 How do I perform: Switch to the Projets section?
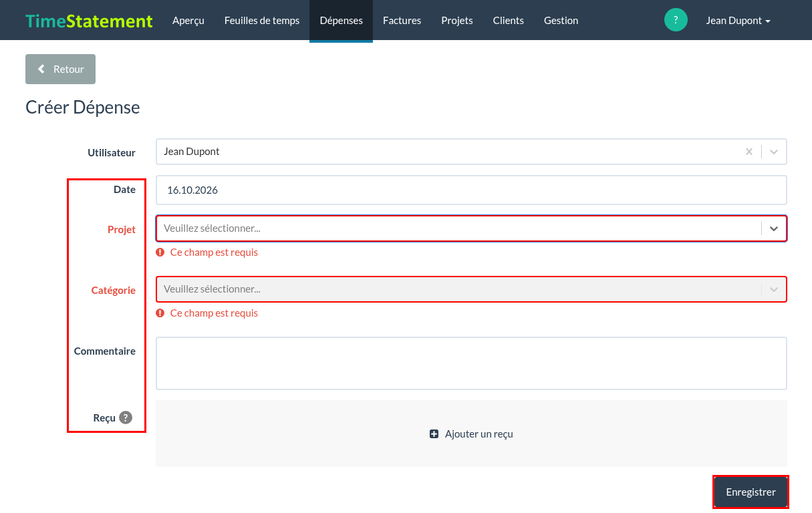(x=457, y=20)
